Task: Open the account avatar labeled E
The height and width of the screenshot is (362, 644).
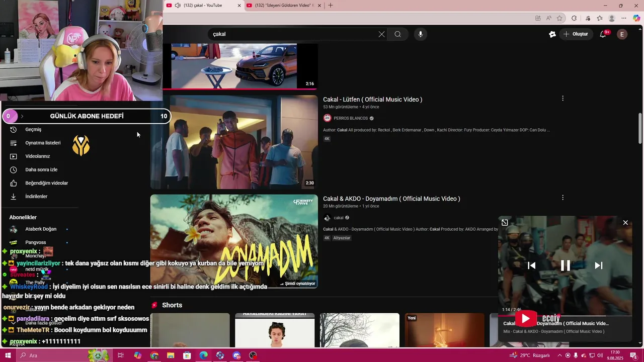Action: click(x=622, y=34)
